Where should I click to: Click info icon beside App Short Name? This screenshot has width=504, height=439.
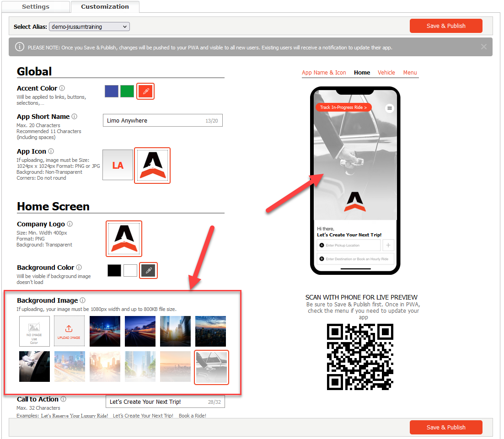(75, 117)
